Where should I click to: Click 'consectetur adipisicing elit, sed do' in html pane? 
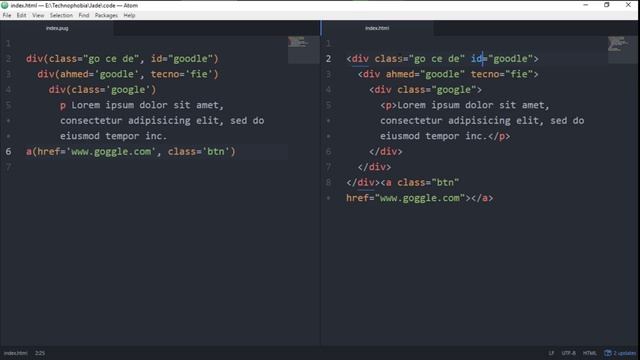[x=482, y=121]
